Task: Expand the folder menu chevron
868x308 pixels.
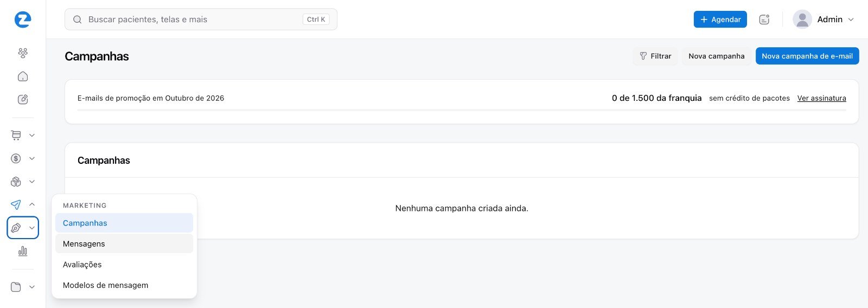Action: [32, 287]
